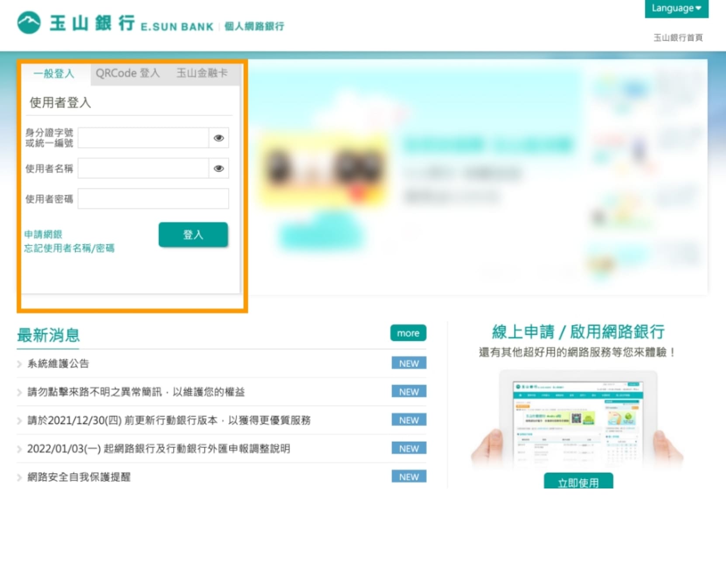Expand chevron beside 系統維護公告

point(19,364)
